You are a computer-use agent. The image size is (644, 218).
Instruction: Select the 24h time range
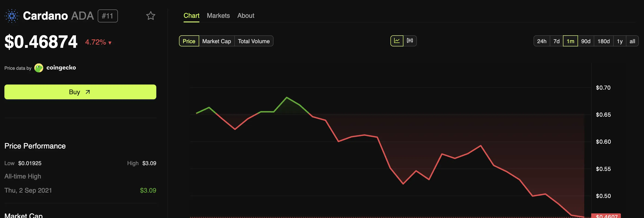542,41
